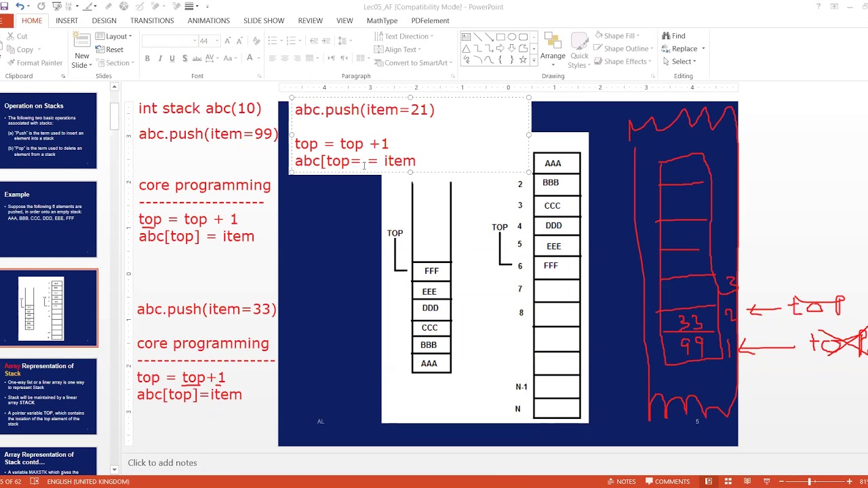868x488 pixels.
Task: Click 'Click to add notes' area
Action: pyautogui.click(x=162, y=463)
